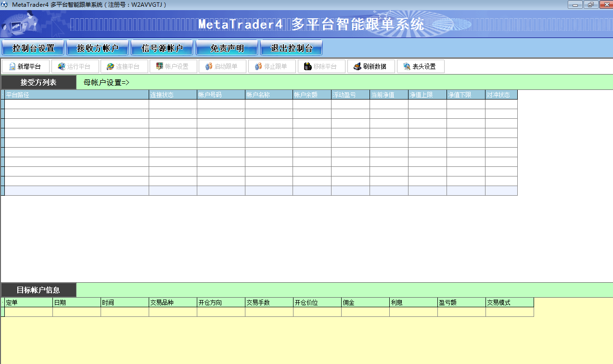The image size is (613, 364).
Task: Click the 开仓方向 column header
Action: [x=221, y=302]
